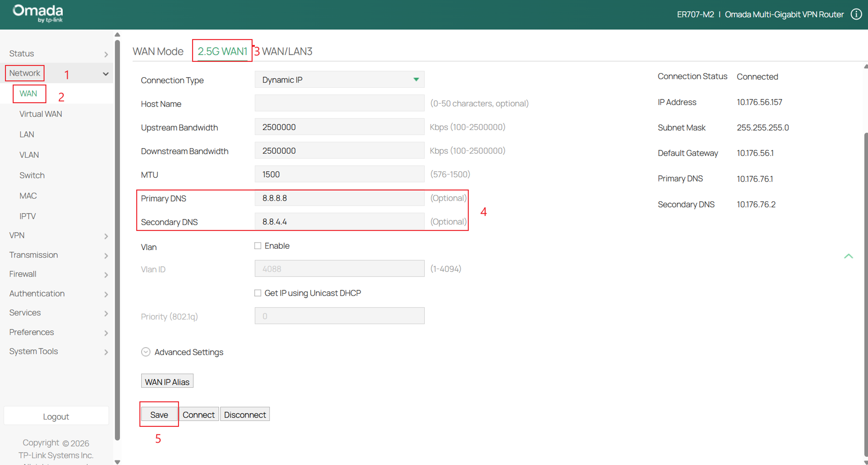Check Get IP using Unicast DHCP
Image resolution: width=868 pixels, height=465 pixels.
[258, 293]
